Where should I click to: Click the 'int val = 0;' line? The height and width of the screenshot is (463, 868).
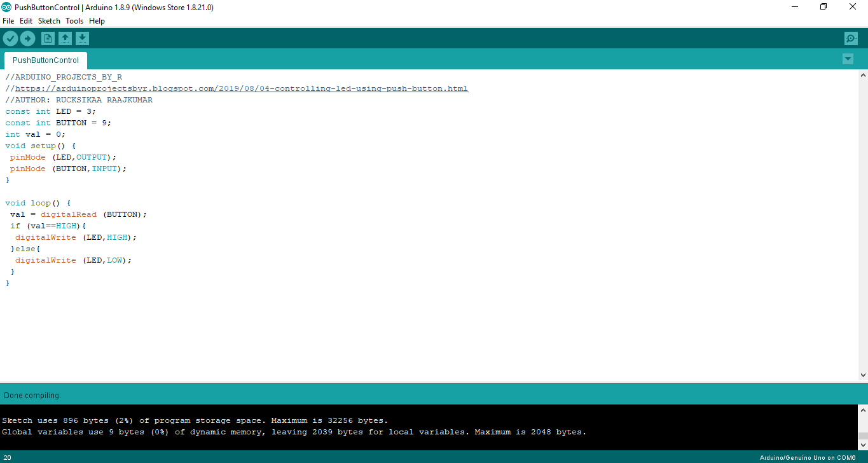[x=36, y=134]
